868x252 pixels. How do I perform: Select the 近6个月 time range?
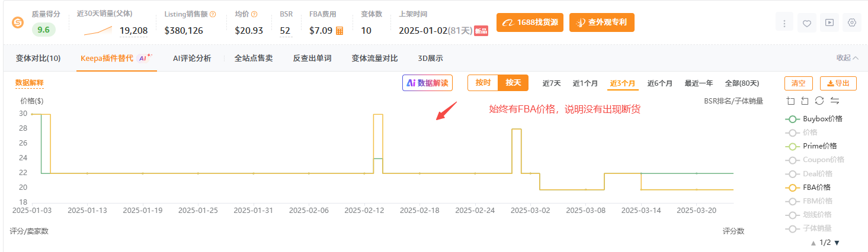click(x=660, y=83)
